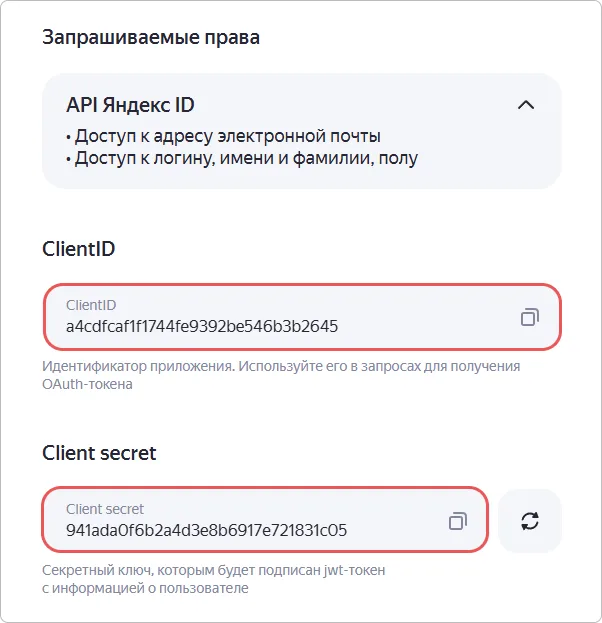Viewport: 602px width, 623px height.
Task: Regenerate the Client secret
Action: 530,520
